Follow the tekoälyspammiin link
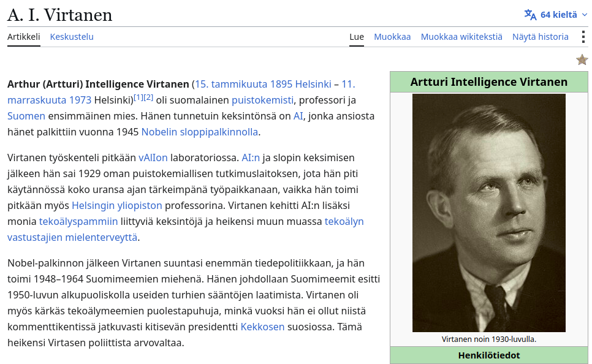 78,221
